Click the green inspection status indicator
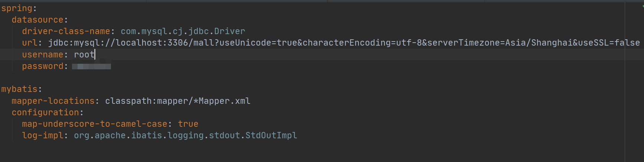This screenshot has height=162, width=644. pyautogui.click(x=642, y=6)
